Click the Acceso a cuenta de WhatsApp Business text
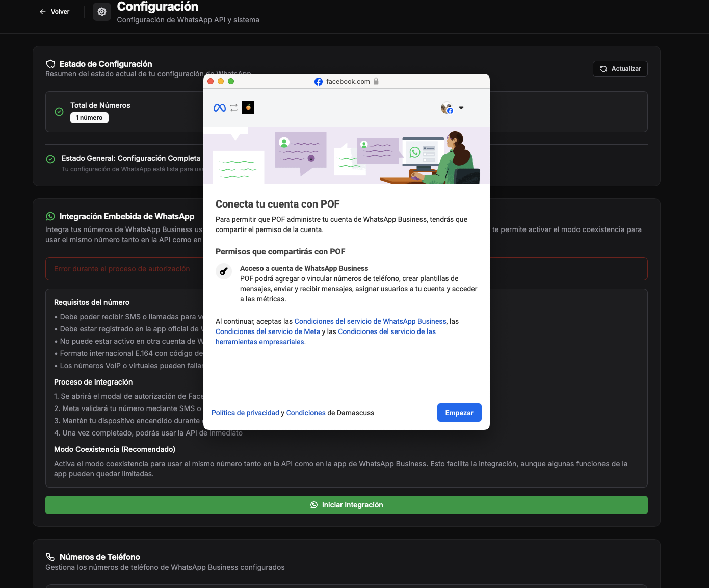The height and width of the screenshot is (588, 709). (304, 268)
